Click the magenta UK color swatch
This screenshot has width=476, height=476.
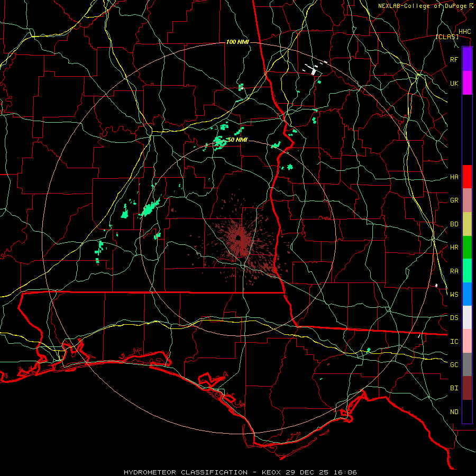click(467, 83)
